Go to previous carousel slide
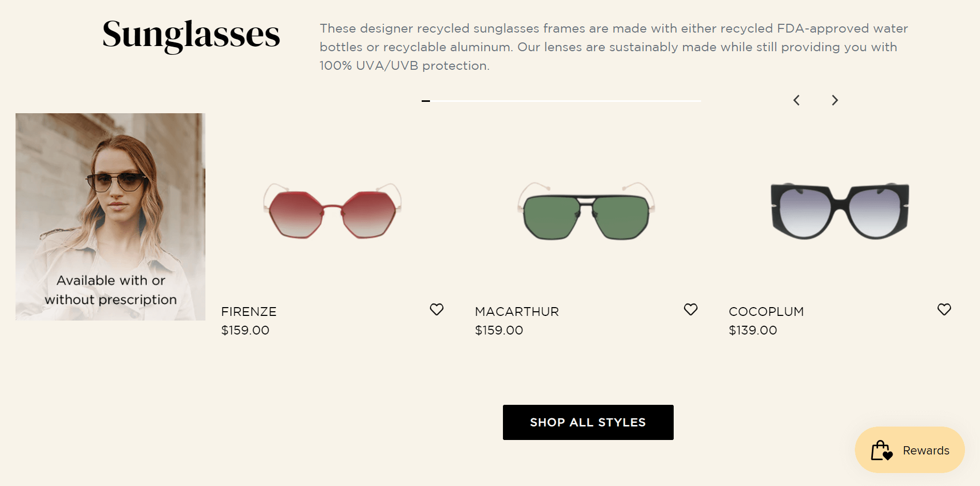This screenshot has width=980, height=486. coord(797,100)
